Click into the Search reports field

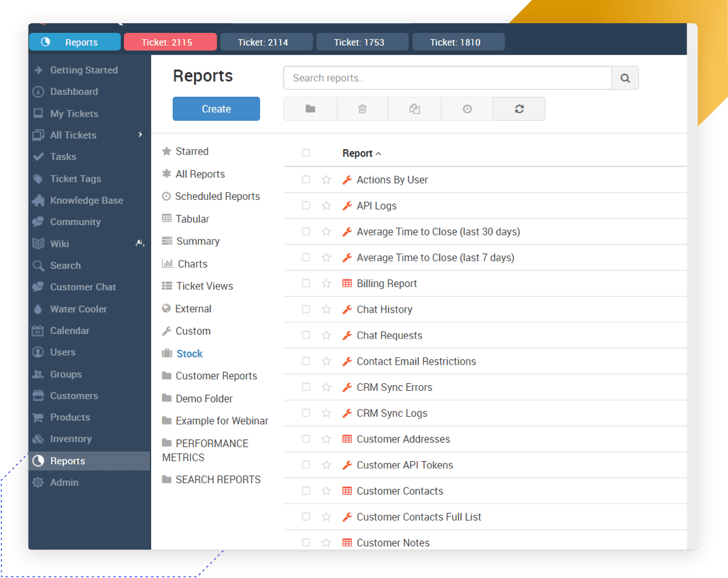(447, 78)
